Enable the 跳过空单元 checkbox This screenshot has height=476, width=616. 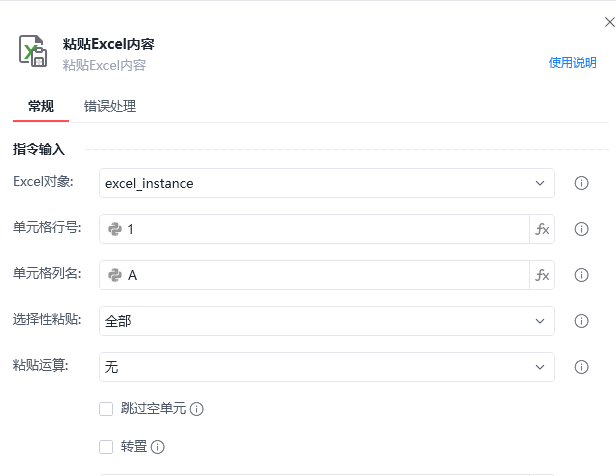[106, 409]
